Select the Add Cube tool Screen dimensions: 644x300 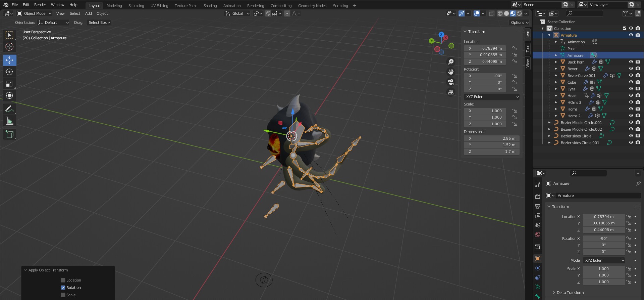9,134
